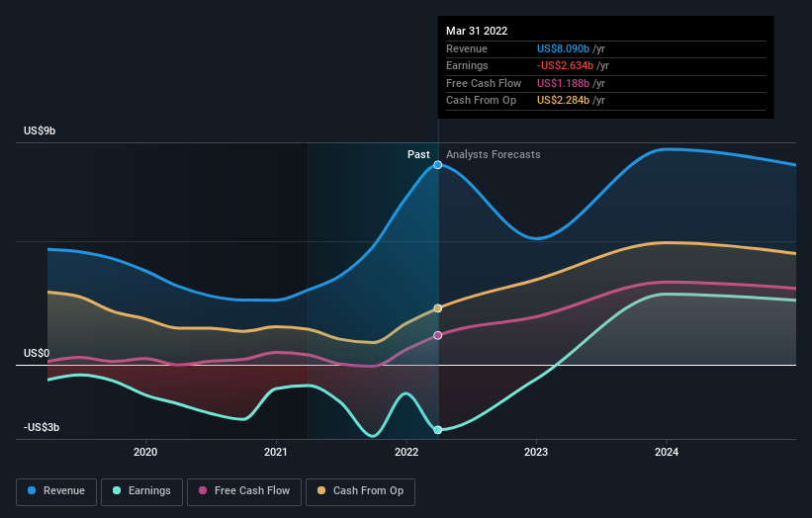Select the 2022 x-axis label
Screen dimensions: 812x518
406,452
